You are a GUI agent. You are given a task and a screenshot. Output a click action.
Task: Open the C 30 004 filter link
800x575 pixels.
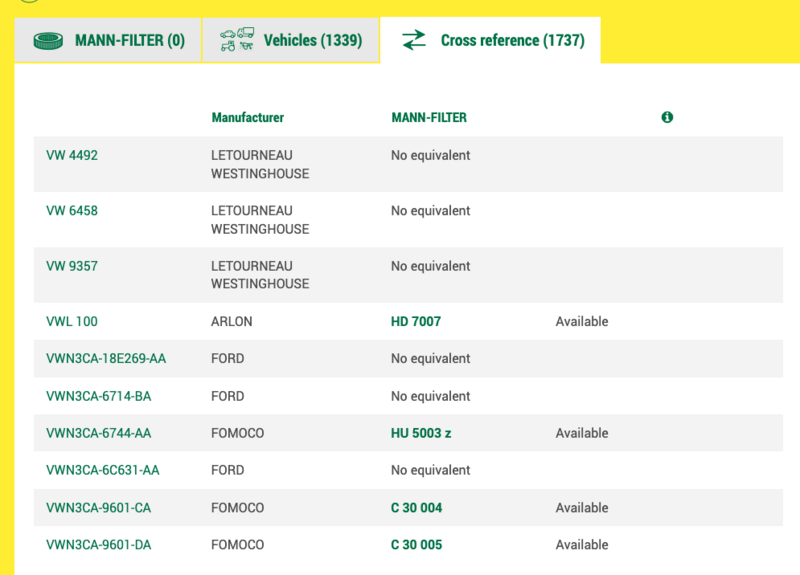[x=416, y=508]
